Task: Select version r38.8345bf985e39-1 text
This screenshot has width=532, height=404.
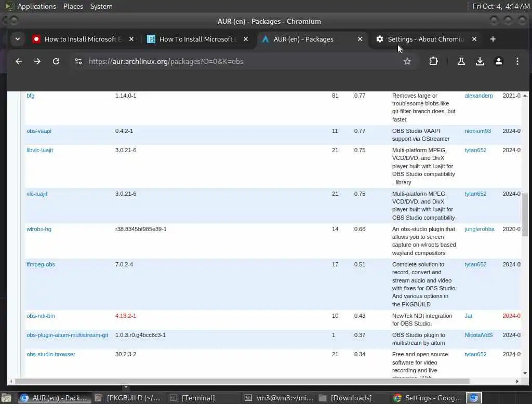Action: click(x=141, y=229)
